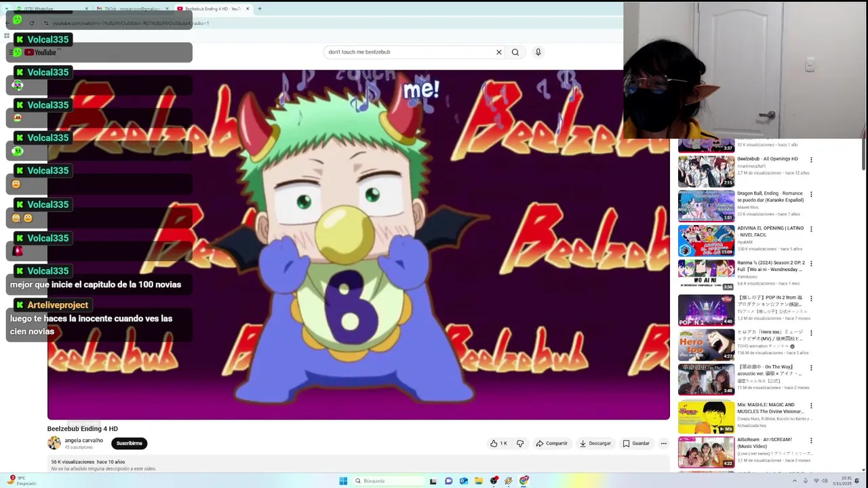Play the On The Way acoustic thumbnail

click(706, 379)
